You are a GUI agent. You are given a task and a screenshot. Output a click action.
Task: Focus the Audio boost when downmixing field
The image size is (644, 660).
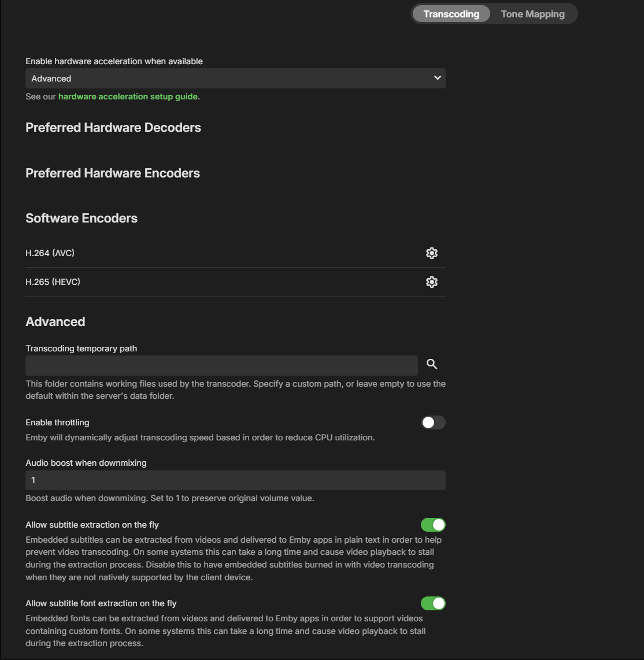[235, 480]
